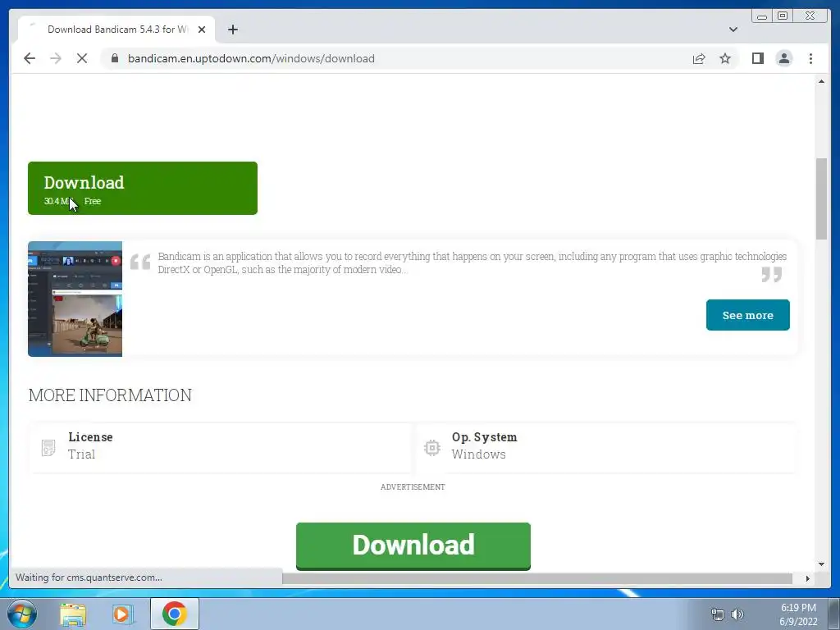Click the Chrome taskbar icon
The width and height of the screenshot is (840, 630).
coord(174,614)
